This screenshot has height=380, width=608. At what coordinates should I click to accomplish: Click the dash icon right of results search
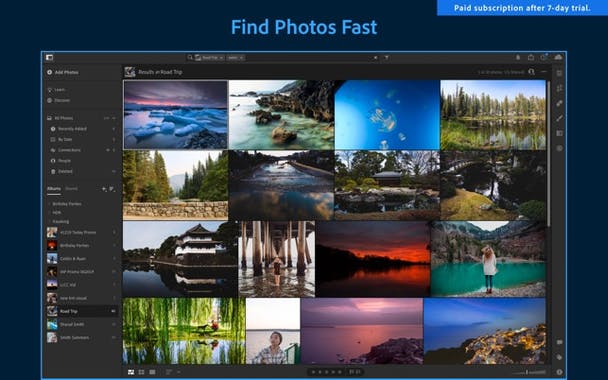point(544,72)
